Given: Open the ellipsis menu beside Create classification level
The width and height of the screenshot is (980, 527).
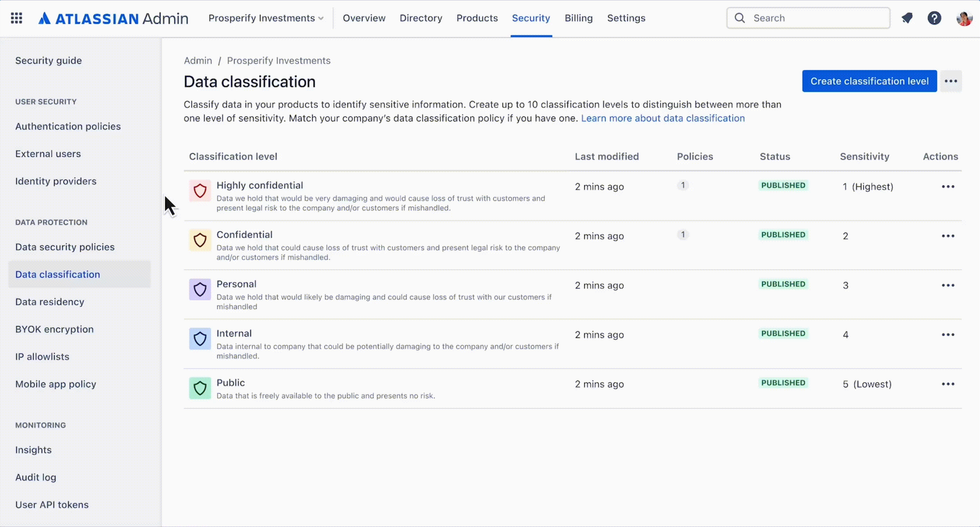Looking at the screenshot, I should coord(951,81).
